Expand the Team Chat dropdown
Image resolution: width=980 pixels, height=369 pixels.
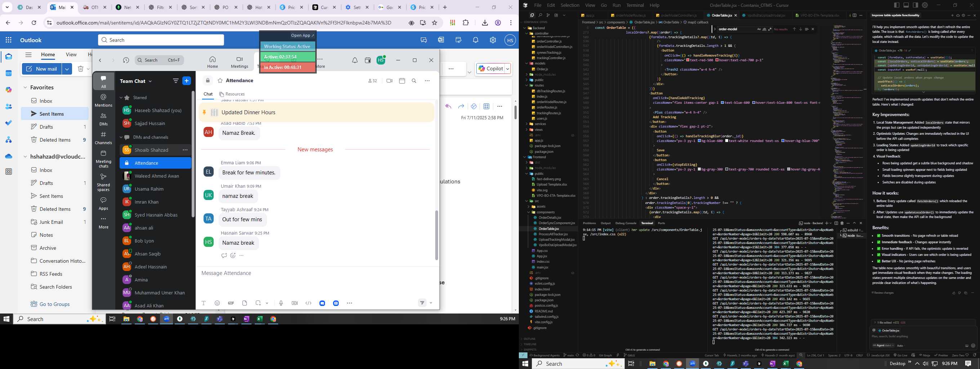click(150, 81)
